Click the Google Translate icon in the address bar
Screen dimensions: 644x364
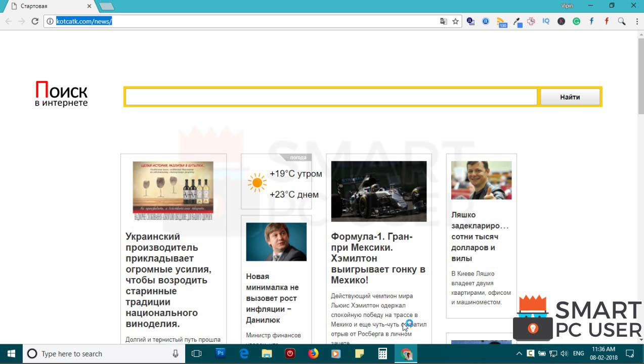tap(443, 21)
